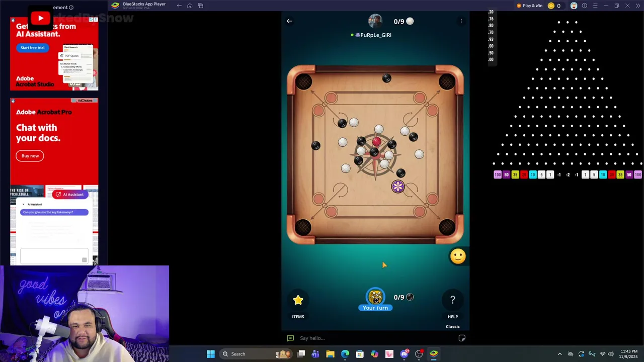Open the emoji reaction smiley button
The width and height of the screenshot is (644, 362).
point(458,256)
